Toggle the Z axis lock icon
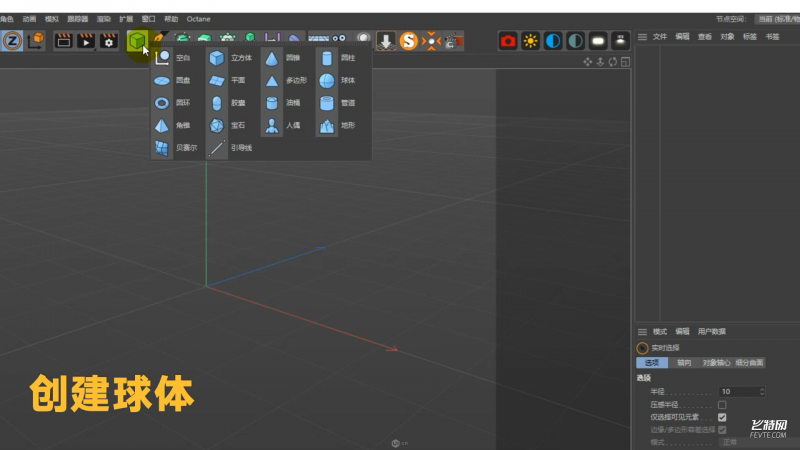800x450 pixels. [x=12, y=41]
